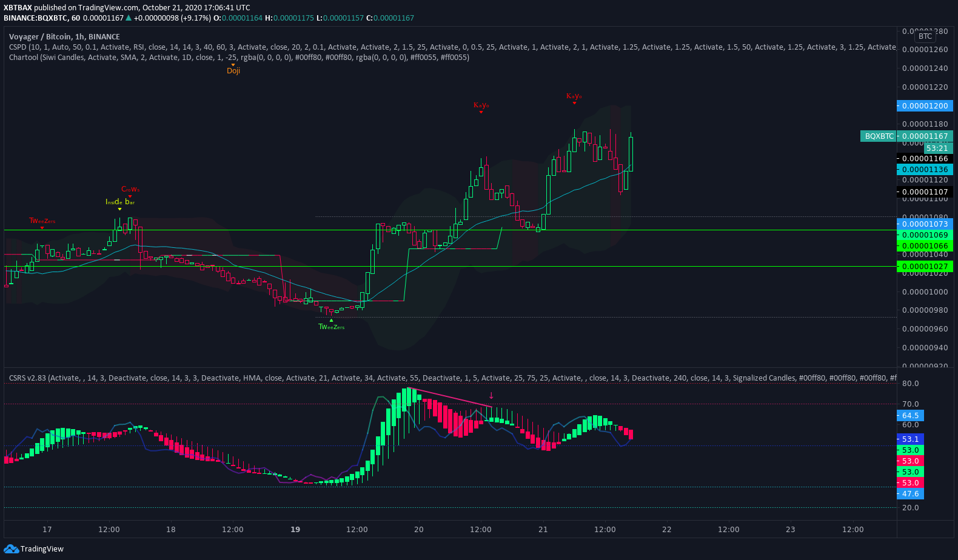Image resolution: width=958 pixels, height=560 pixels.
Task: Click the 53:21 countdown timer label
Action: pos(937,148)
